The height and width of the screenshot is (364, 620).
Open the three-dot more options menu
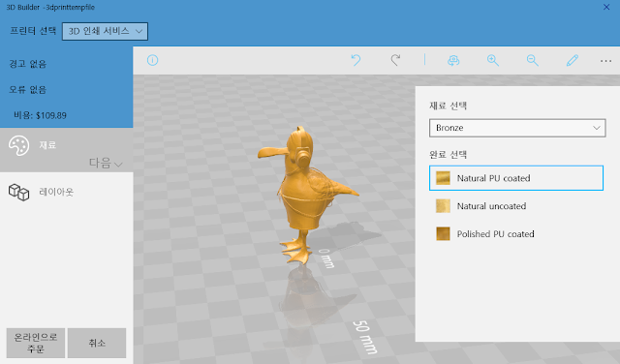click(605, 61)
